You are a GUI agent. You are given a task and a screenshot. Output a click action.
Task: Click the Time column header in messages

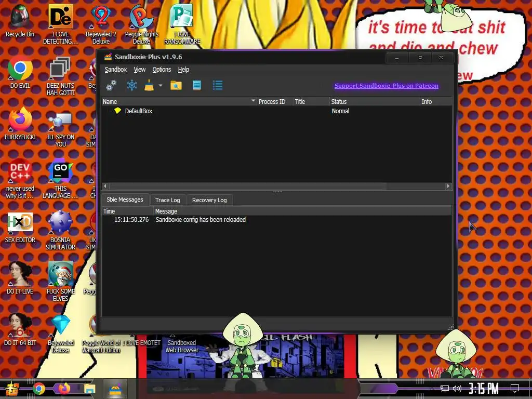[x=128, y=211]
